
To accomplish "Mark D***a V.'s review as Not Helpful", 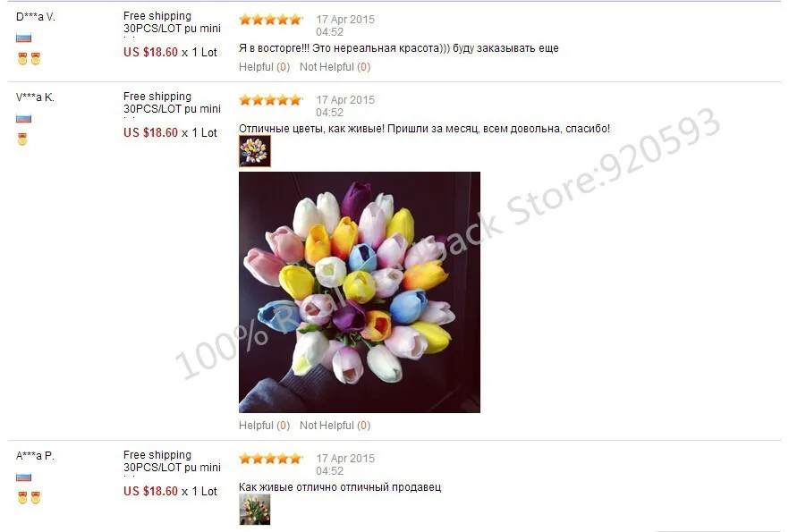I will pos(335,67).
